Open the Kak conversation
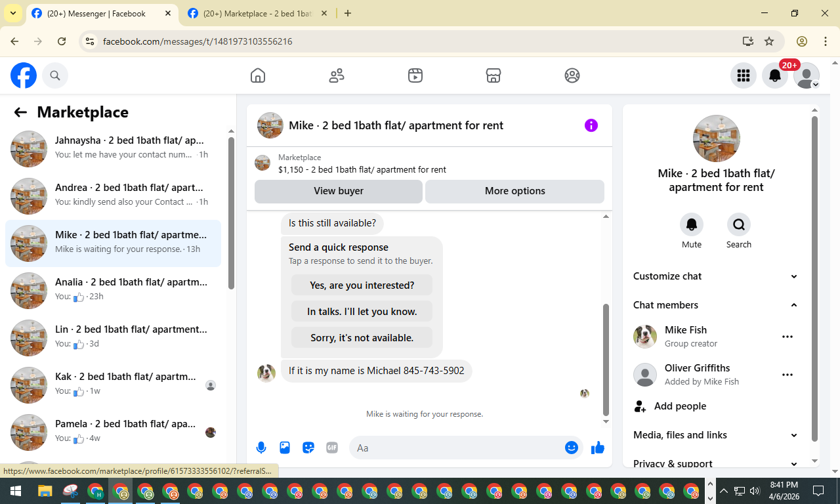Viewport: 840px width, 504px height. (x=113, y=385)
